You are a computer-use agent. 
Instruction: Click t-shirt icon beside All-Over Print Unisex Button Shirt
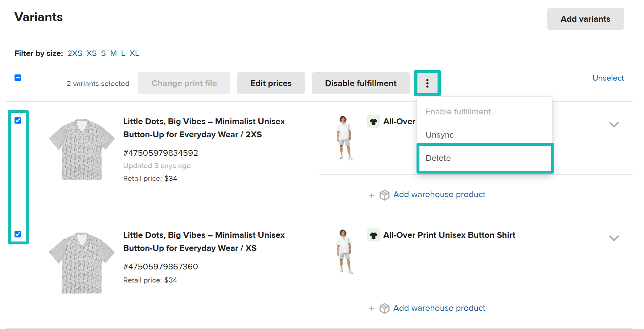pyautogui.click(x=373, y=235)
